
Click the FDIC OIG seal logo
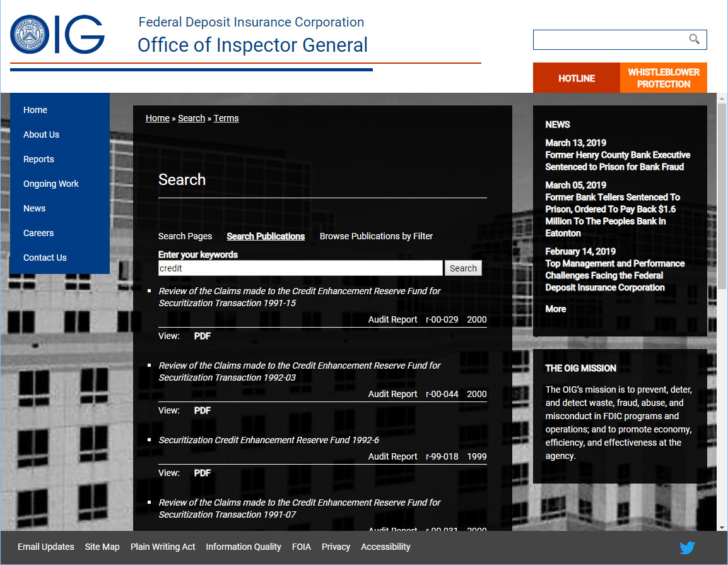[30, 34]
